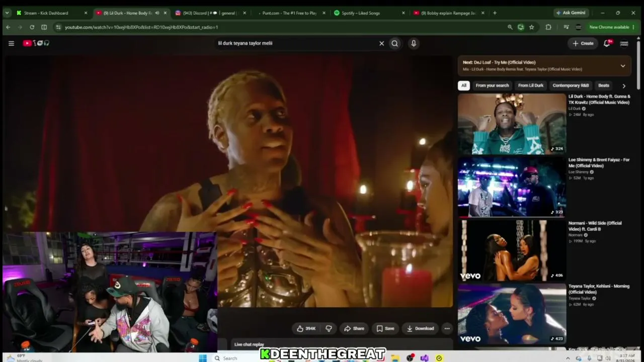Screen dimensions: 644x362
Task: Reload the YouTube page
Action: (x=32, y=27)
